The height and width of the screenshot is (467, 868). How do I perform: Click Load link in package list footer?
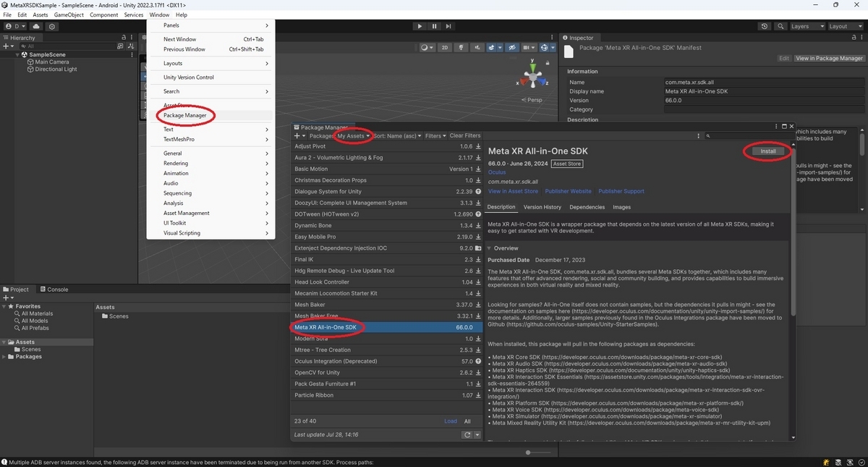450,421
